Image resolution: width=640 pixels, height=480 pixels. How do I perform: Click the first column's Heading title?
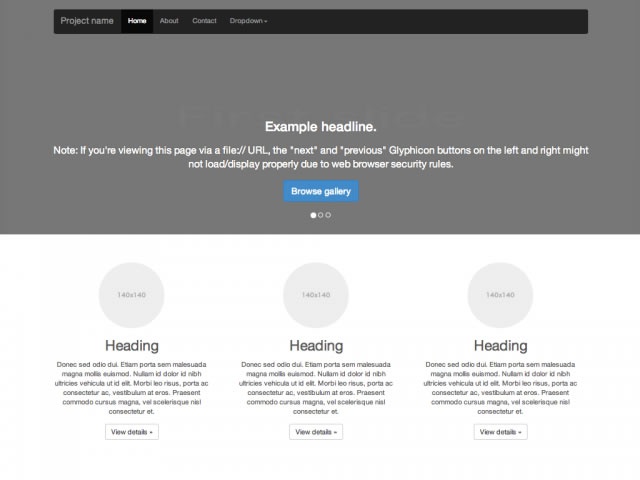132,346
